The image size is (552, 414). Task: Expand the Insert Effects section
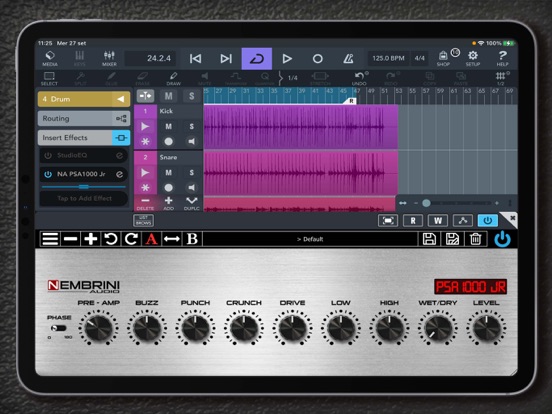tap(84, 138)
